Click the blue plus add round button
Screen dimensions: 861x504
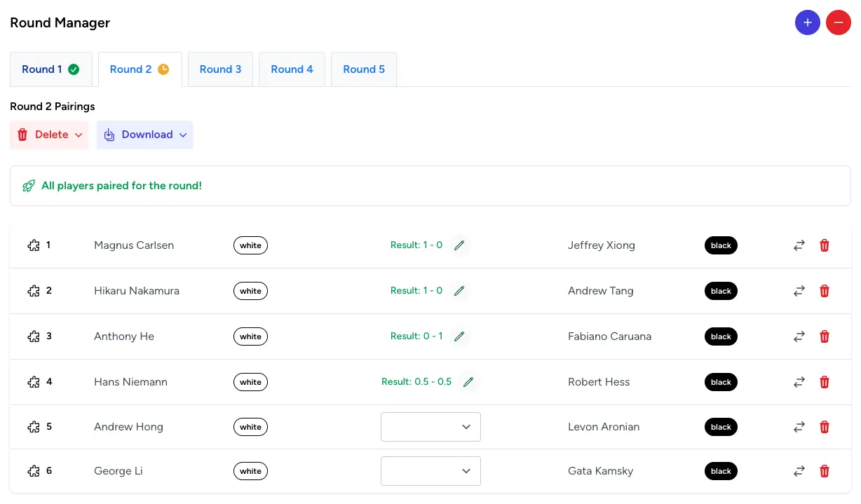[807, 22]
